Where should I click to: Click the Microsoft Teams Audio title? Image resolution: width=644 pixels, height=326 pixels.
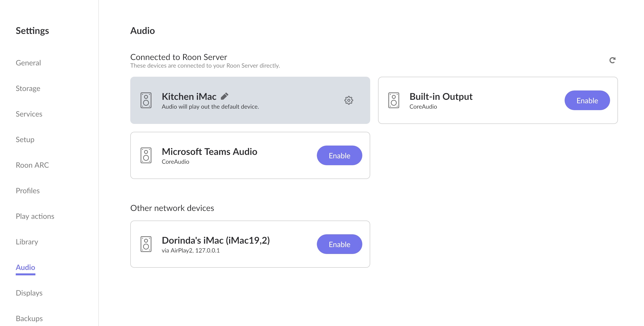tap(209, 151)
